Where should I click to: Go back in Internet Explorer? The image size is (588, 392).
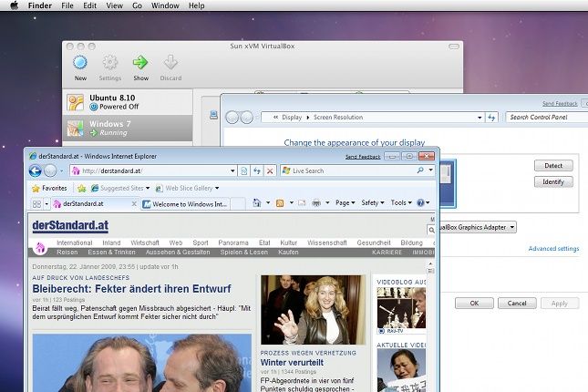click(36, 170)
